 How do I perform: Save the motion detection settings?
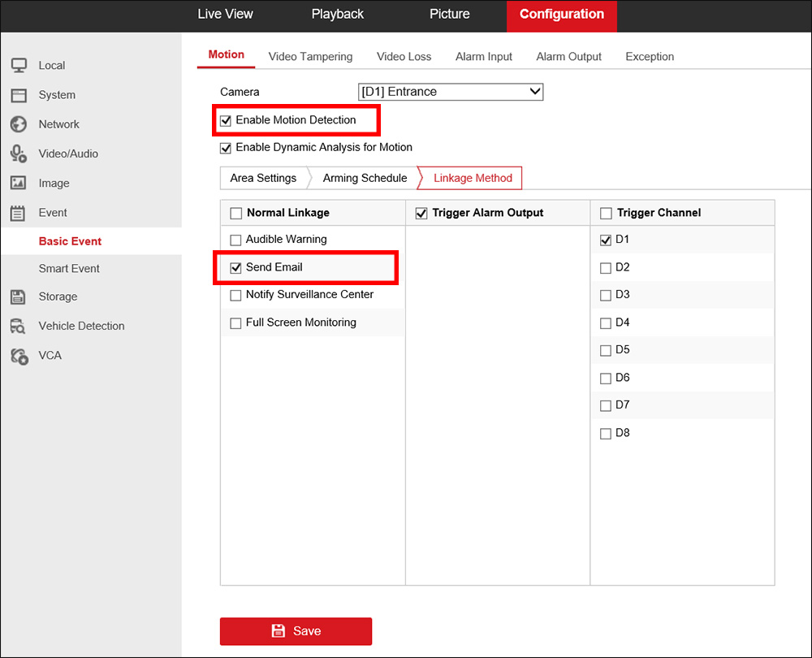coord(296,631)
